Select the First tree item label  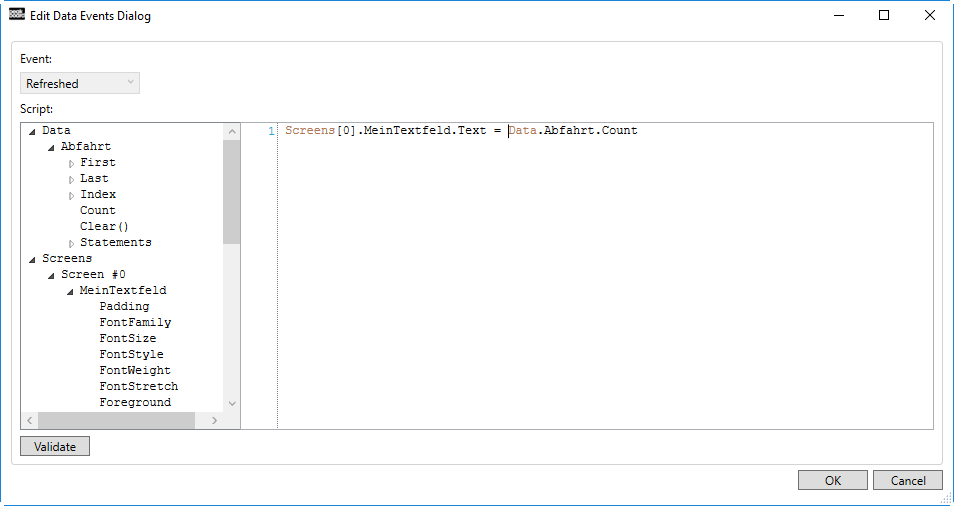point(97,162)
